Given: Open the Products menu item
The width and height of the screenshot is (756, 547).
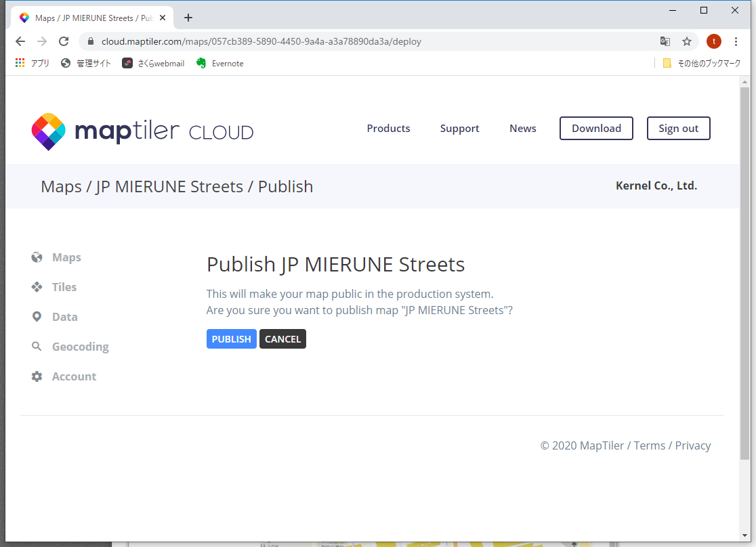Looking at the screenshot, I should pos(388,129).
